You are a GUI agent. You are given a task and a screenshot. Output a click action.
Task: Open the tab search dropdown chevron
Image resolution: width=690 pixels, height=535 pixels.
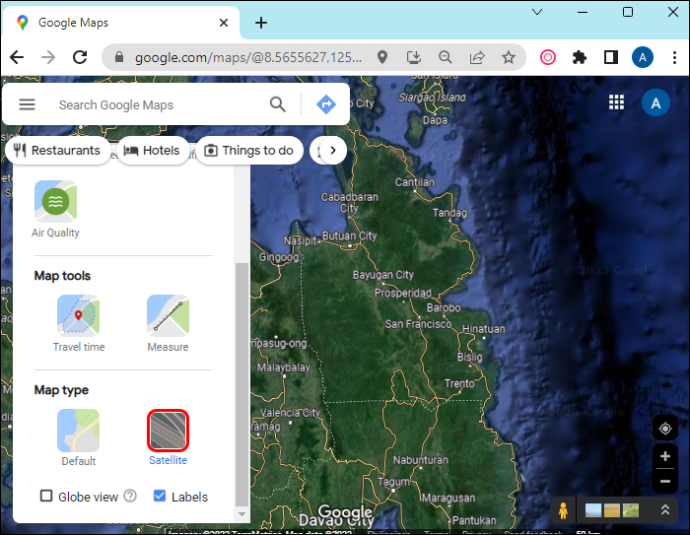click(537, 12)
